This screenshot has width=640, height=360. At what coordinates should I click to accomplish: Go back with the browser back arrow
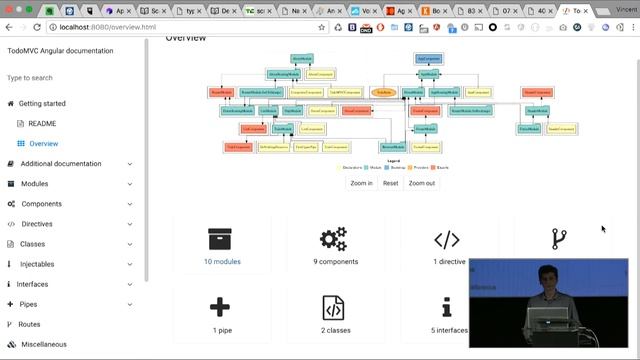click(x=9, y=27)
